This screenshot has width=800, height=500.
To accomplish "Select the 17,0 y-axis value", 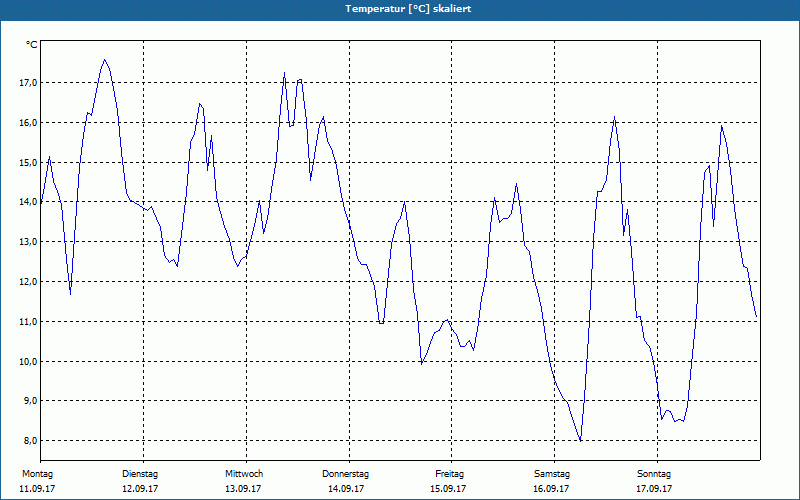I will tap(28, 83).
